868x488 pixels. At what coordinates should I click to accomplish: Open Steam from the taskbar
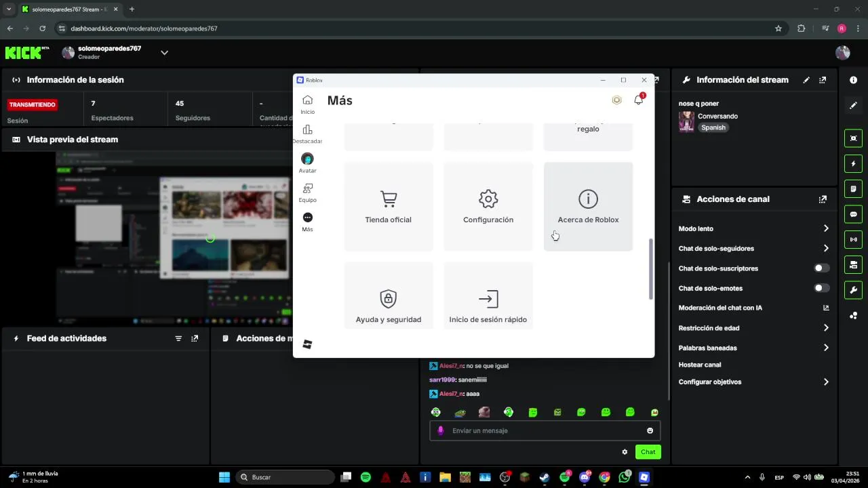(545, 477)
